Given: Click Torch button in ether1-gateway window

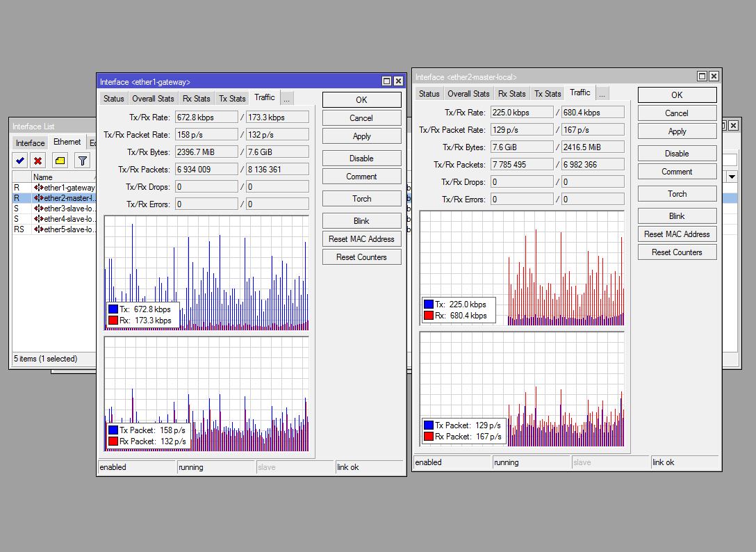Looking at the screenshot, I should pos(361,198).
